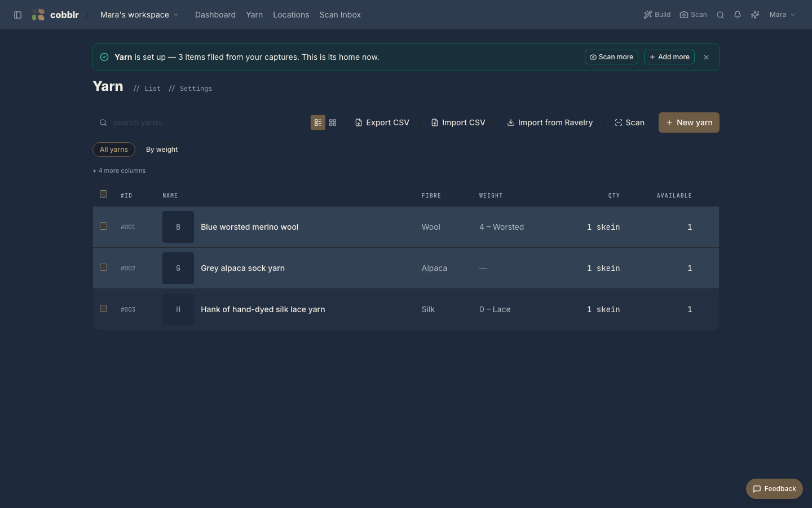Toggle the select-all checkbox in table header

tap(103, 194)
